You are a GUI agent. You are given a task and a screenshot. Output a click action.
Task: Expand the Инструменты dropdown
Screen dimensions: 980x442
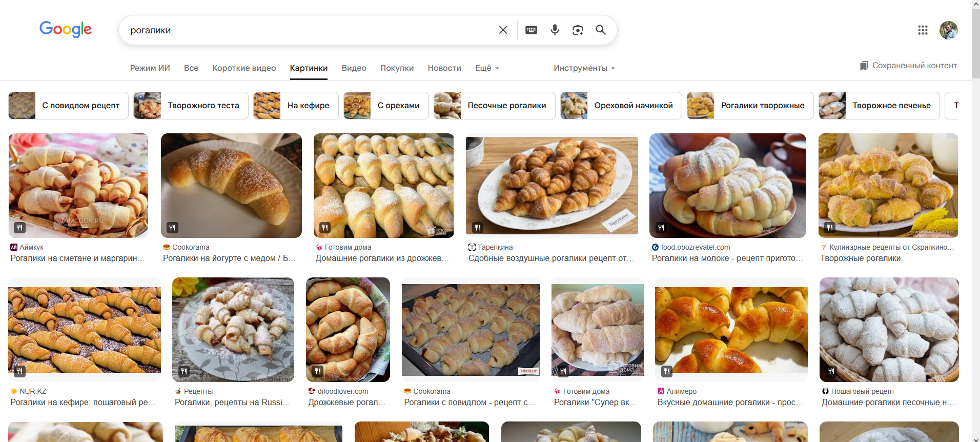584,68
